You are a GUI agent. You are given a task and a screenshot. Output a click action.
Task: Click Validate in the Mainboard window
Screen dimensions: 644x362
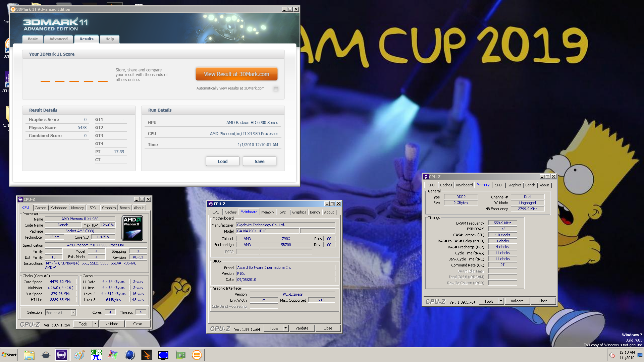pos(302,328)
